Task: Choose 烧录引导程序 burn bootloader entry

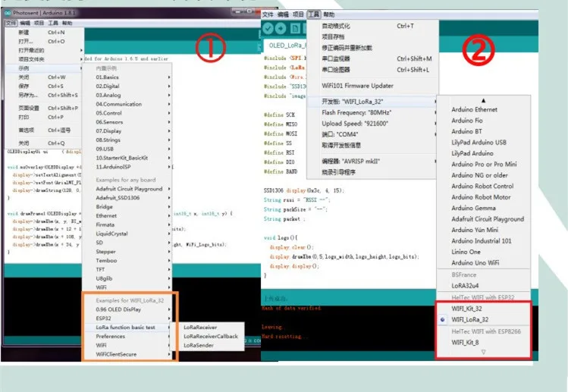Action: click(372, 172)
